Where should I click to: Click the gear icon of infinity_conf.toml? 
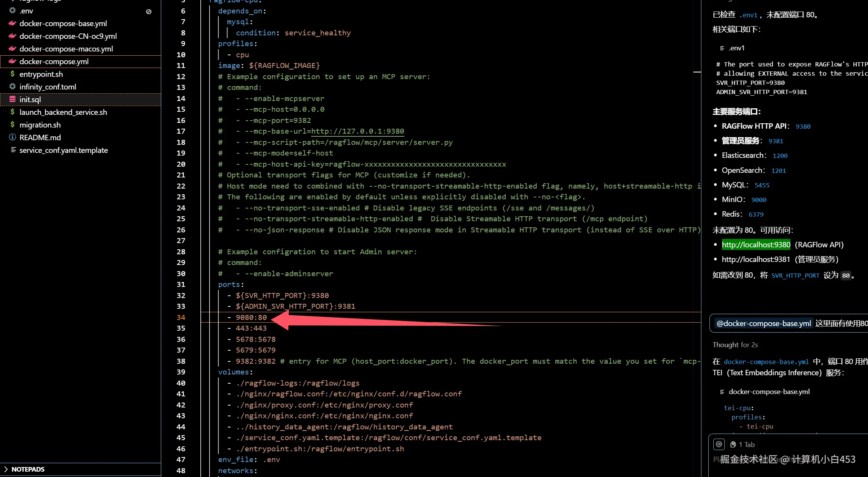[12, 86]
